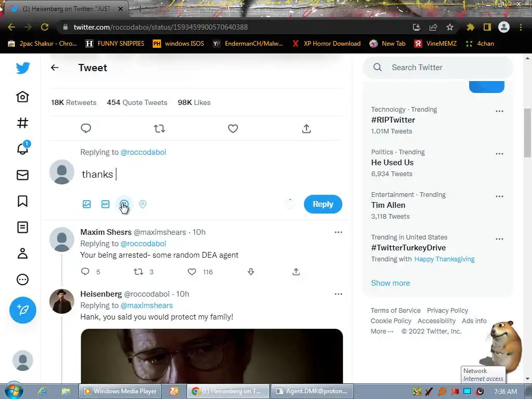Open FUNNY SNIPPIES bookmark
Viewport: 532px width, 399px height.
115,44
